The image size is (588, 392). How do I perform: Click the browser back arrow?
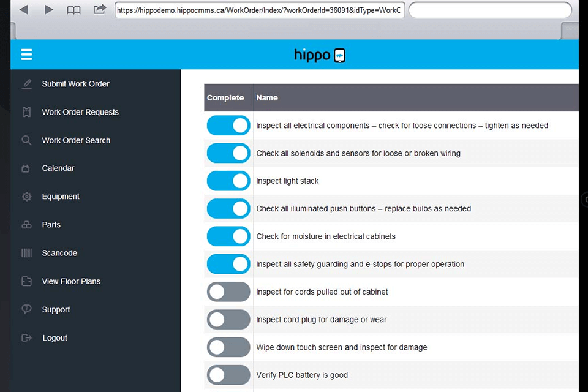23,9
